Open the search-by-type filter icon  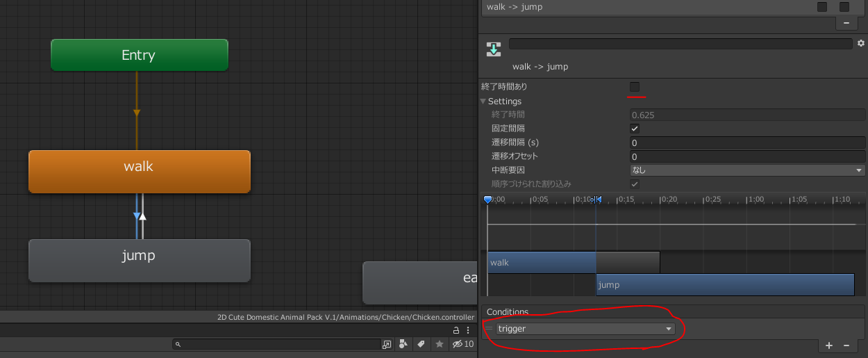click(x=403, y=344)
